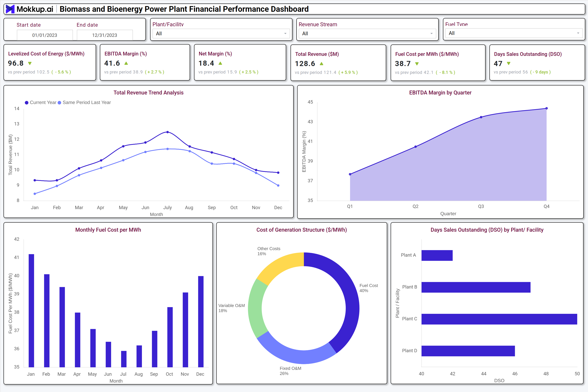
Task: Click the 'EBITDA Margin by Quarter' title
Action: tap(440, 93)
